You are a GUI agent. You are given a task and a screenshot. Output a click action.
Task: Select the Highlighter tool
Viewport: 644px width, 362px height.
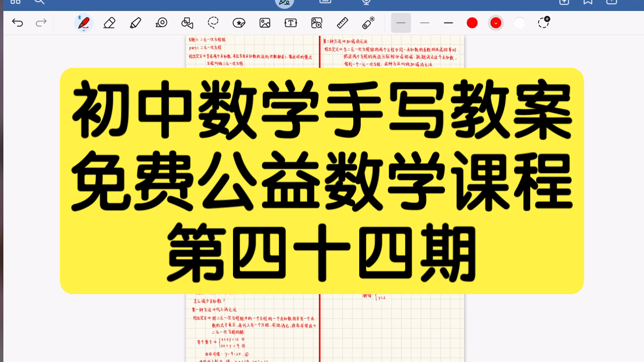click(135, 23)
